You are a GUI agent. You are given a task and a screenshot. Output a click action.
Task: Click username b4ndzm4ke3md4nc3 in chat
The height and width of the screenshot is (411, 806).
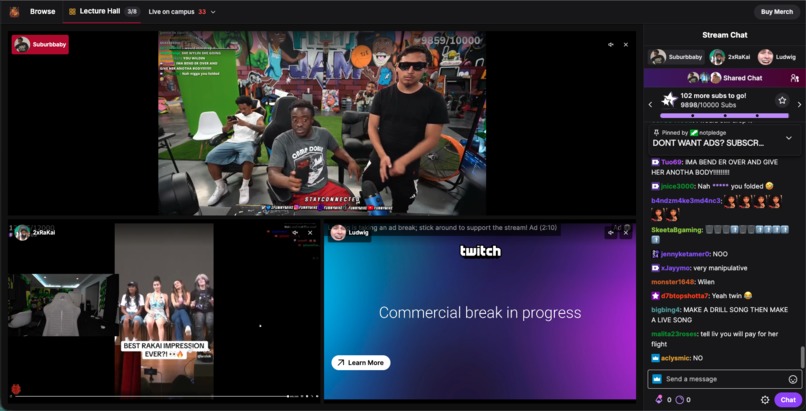click(x=685, y=200)
